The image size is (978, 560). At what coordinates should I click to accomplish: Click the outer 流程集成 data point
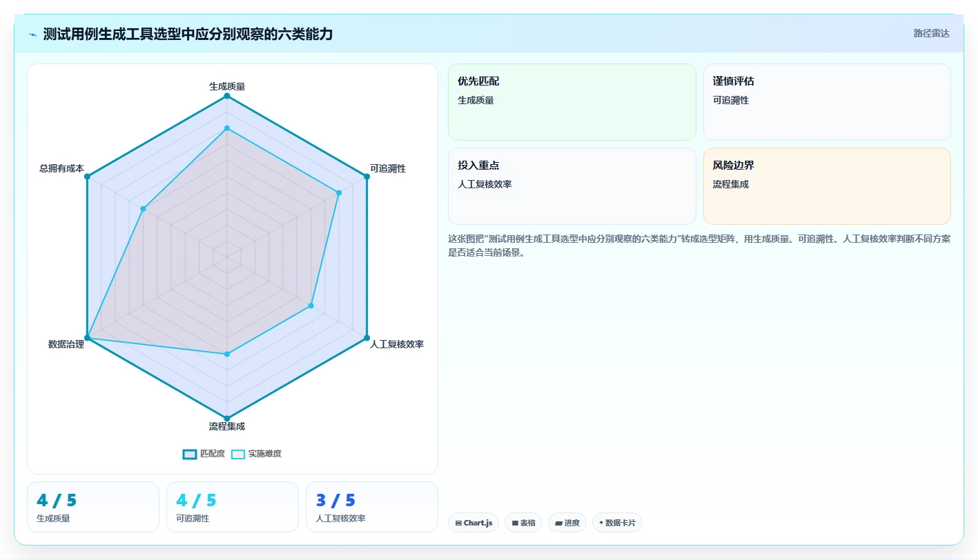pos(227,419)
